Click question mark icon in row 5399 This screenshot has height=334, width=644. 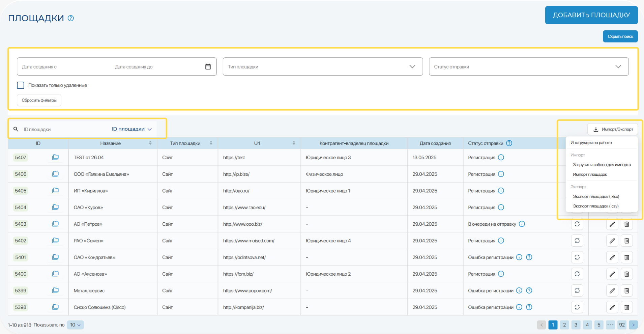(x=529, y=290)
